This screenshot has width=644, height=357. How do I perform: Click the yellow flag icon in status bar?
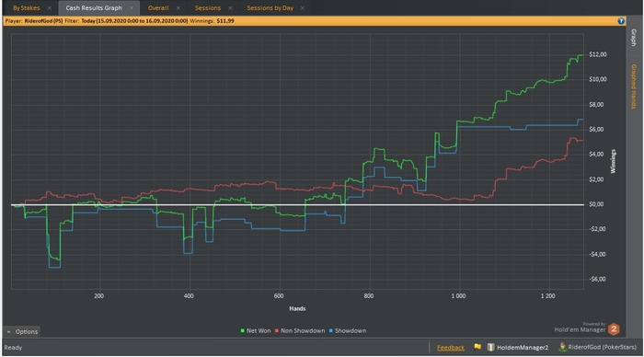[x=477, y=347]
